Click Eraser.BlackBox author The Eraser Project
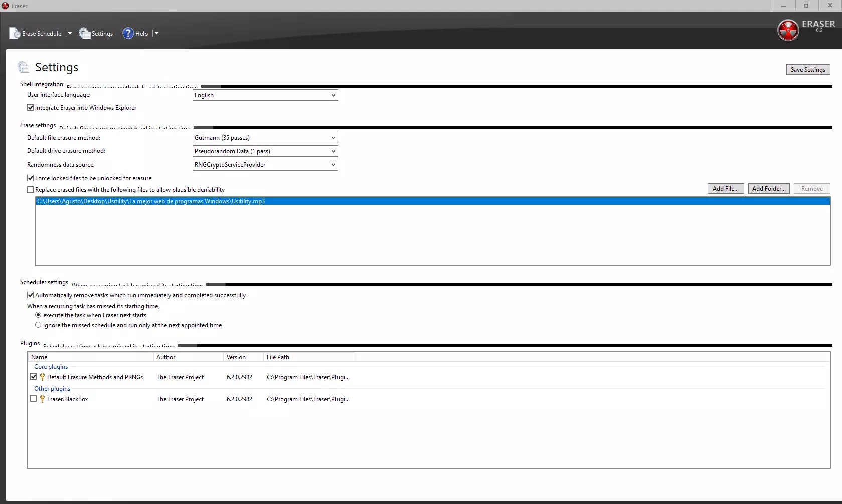Screen dimensions: 842x504 click(x=180, y=399)
